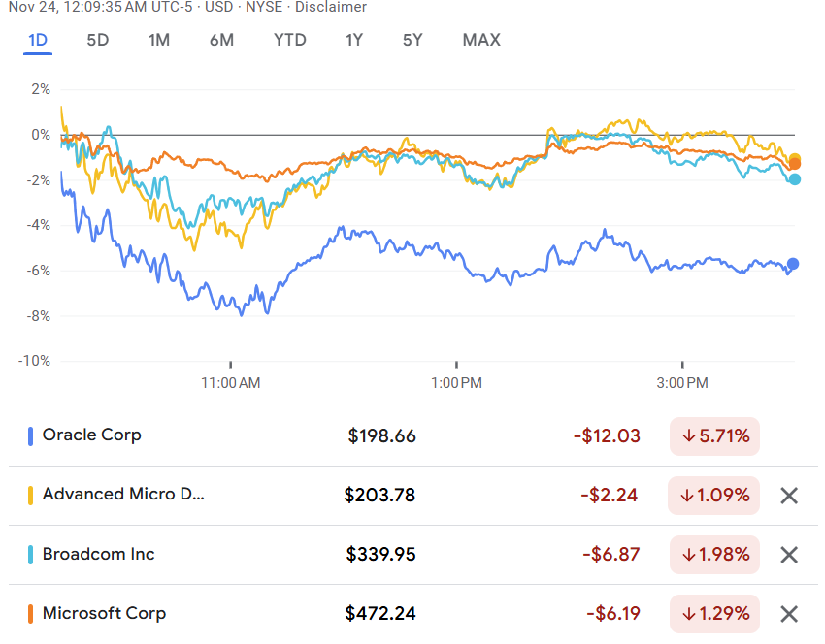Select the 5Y time range
The height and width of the screenshot is (644, 825).
tap(412, 40)
